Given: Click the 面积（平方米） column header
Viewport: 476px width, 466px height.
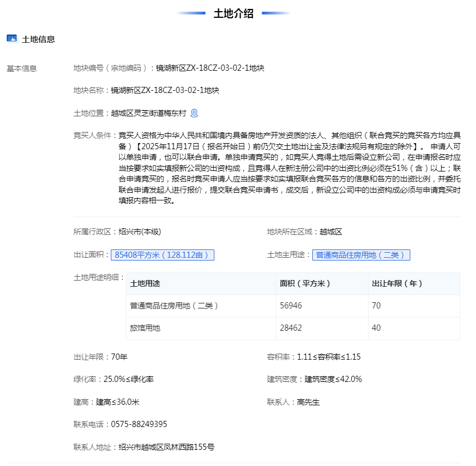Looking at the screenshot, I should (x=305, y=283).
